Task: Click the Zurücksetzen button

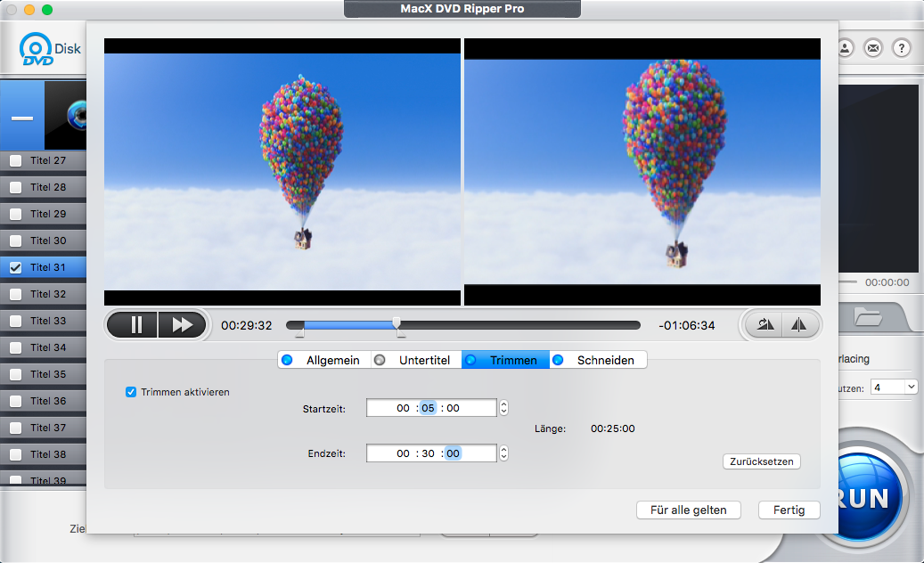Action: [761, 461]
